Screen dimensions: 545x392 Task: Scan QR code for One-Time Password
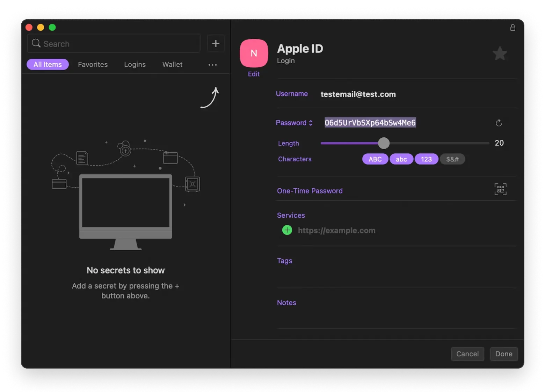pyautogui.click(x=500, y=189)
